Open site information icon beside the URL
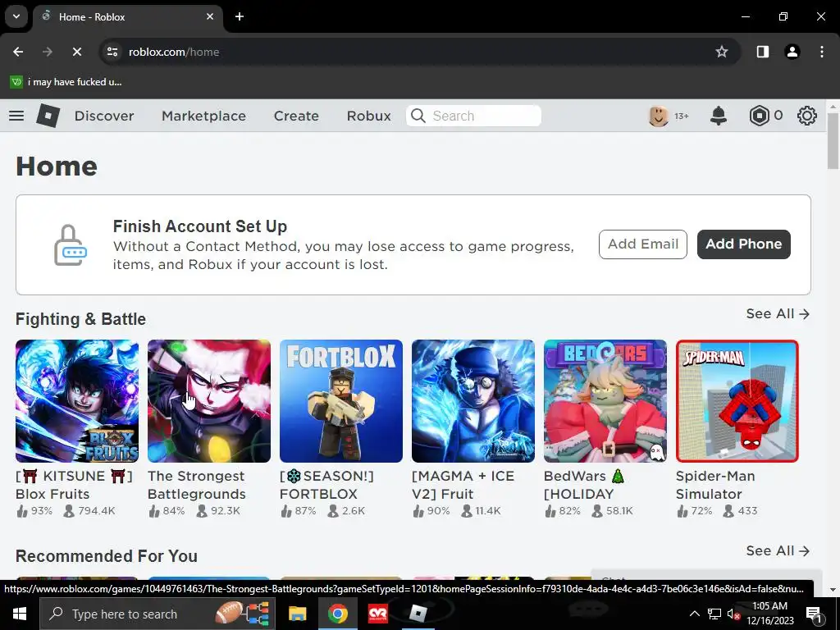This screenshot has width=840, height=630. tap(112, 52)
